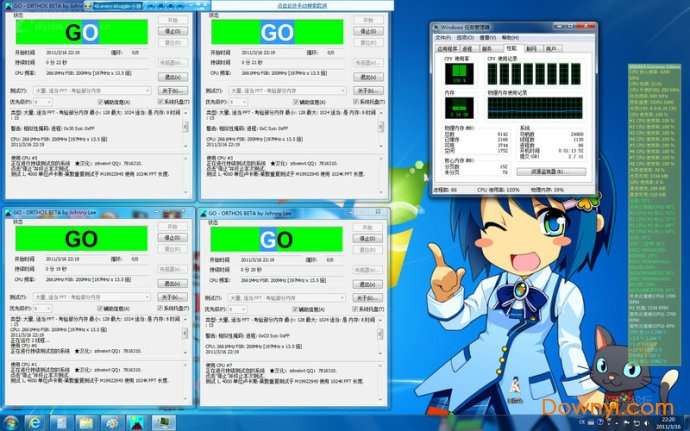Toggle 辅助信息(A) checkbox in top-right ORTHOS window

296,102
